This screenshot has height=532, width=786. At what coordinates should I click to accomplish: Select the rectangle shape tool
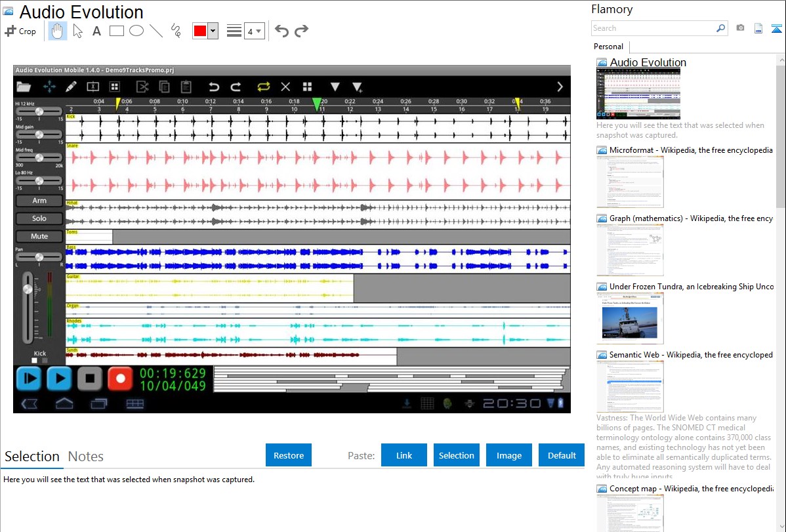(x=116, y=31)
